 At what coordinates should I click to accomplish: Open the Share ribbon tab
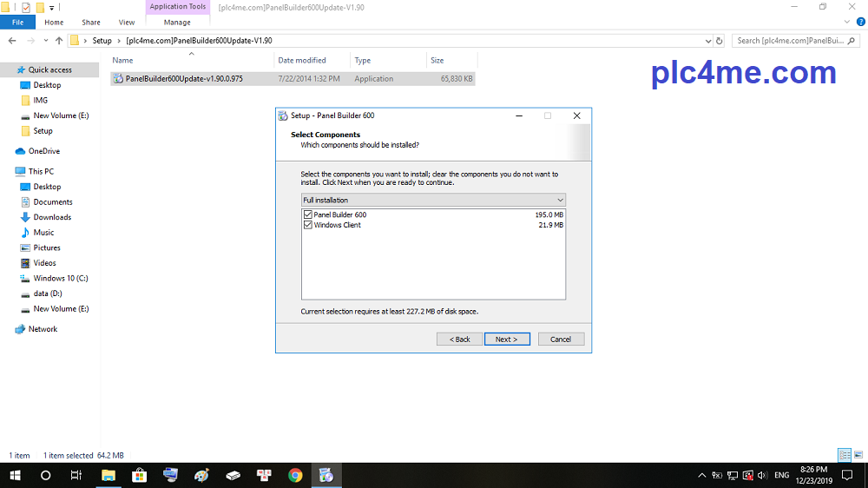[90, 23]
